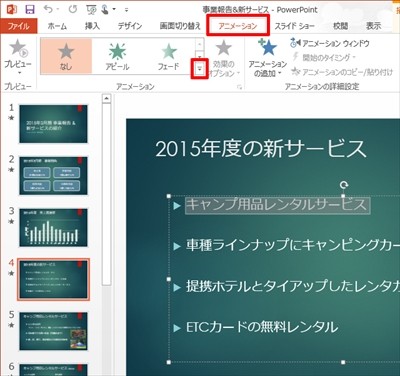Select the アピール animation effect star

tap(117, 52)
